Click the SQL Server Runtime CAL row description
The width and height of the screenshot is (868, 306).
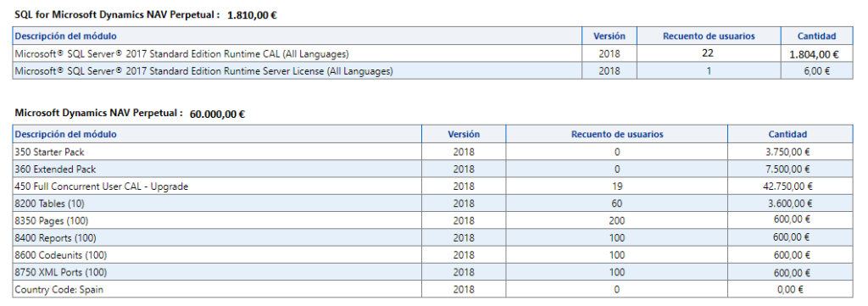click(181, 54)
